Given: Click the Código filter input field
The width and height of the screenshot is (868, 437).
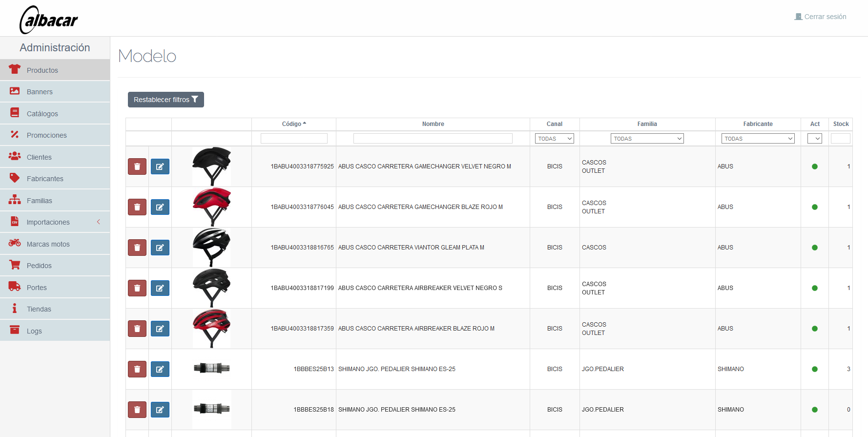Looking at the screenshot, I should [294, 139].
